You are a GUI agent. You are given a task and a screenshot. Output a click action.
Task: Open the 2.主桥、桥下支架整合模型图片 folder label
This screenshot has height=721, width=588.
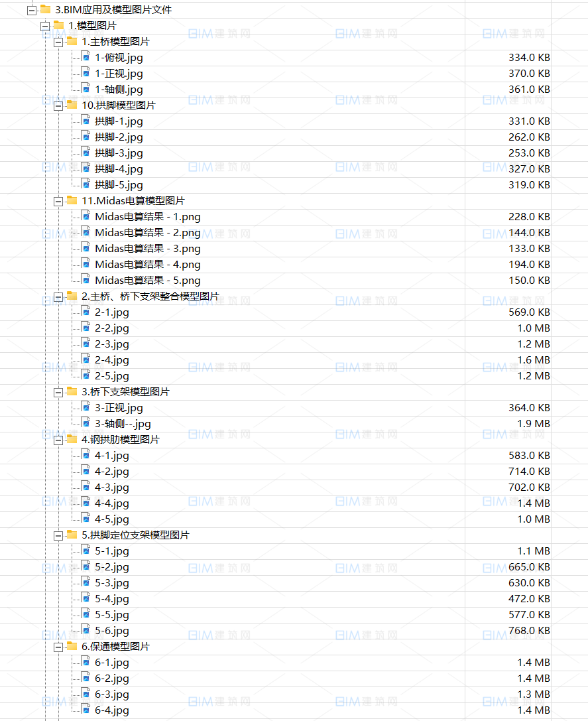150,296
